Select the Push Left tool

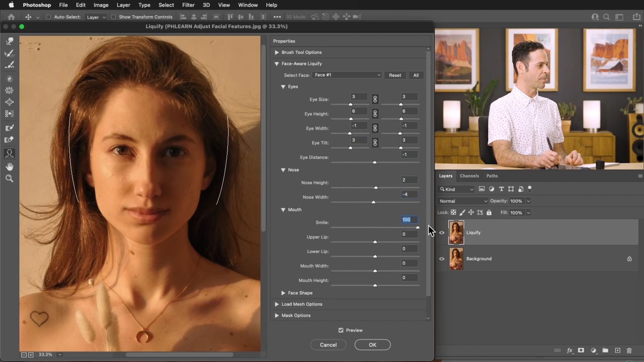[x=9, y=114]
